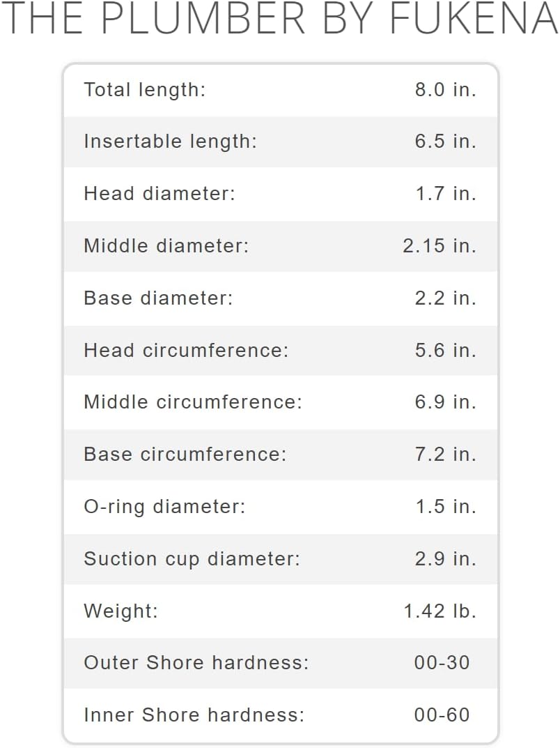560x748 pixels.
Task: Select the 5.6 in. value
Action: 445,350
